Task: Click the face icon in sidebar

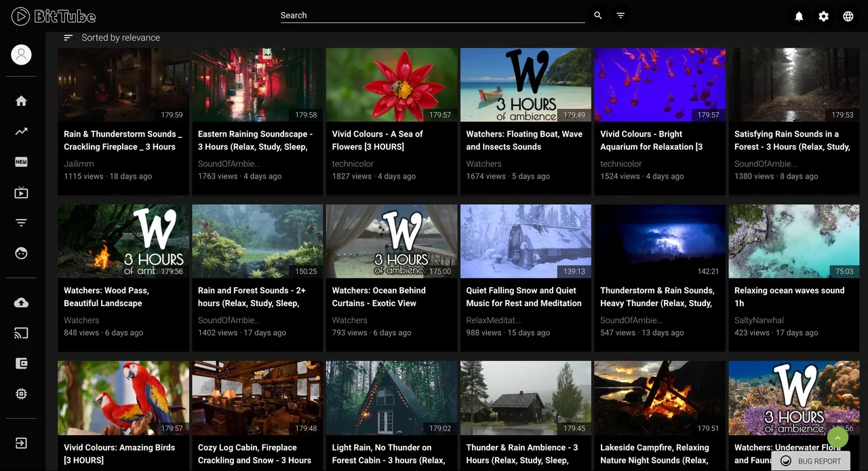Action: [21, 253]
